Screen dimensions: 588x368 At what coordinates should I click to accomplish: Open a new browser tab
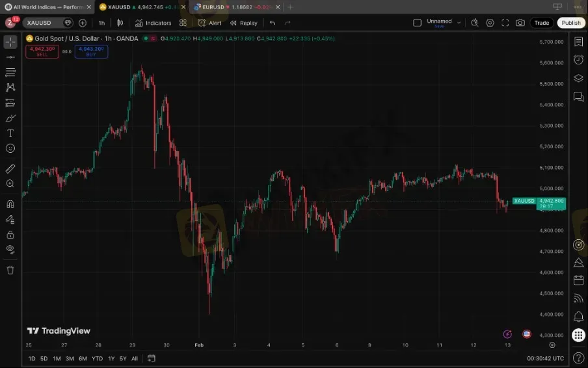coord(290,7)
